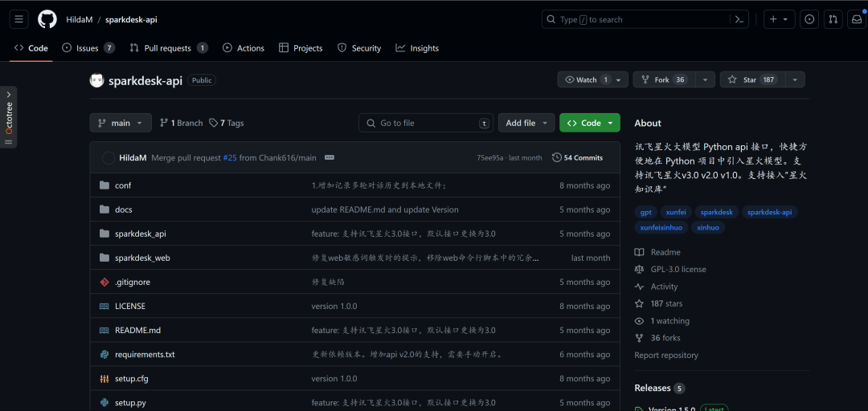Select the xinhuo topic tag

[x=708, y=227]
